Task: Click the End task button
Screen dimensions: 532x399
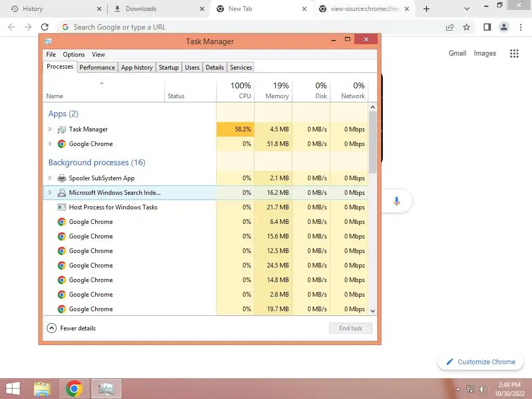Action: (x=351, y=328)
